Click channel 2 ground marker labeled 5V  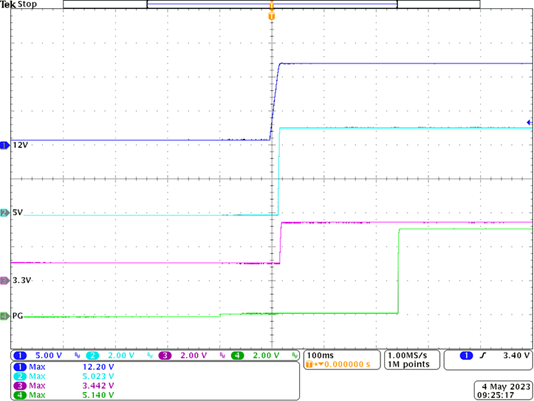pos(5,213)
